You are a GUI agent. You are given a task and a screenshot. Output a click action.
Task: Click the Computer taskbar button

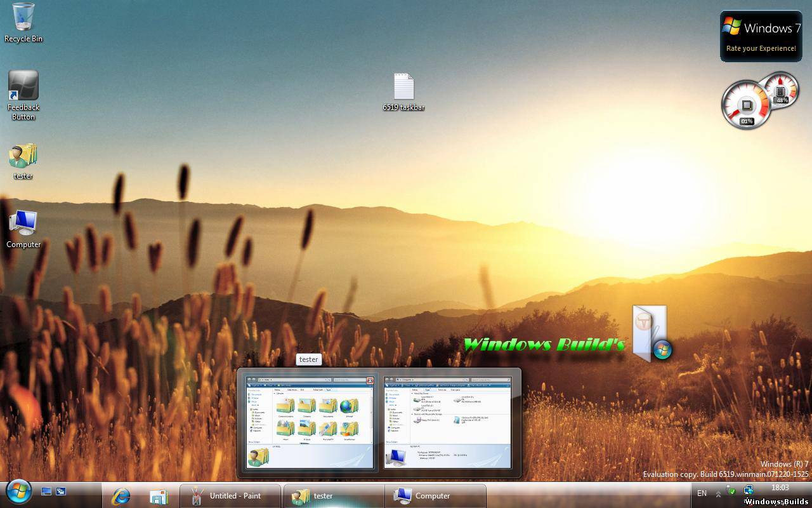coord(435,496)
